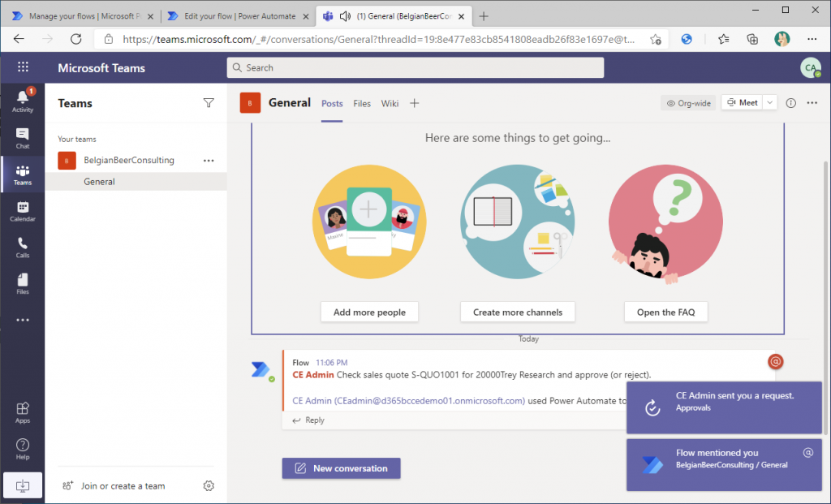Viewport: 831px width, 504px height.
Task: Click the red @ mention badge
Action: (775, 361)
